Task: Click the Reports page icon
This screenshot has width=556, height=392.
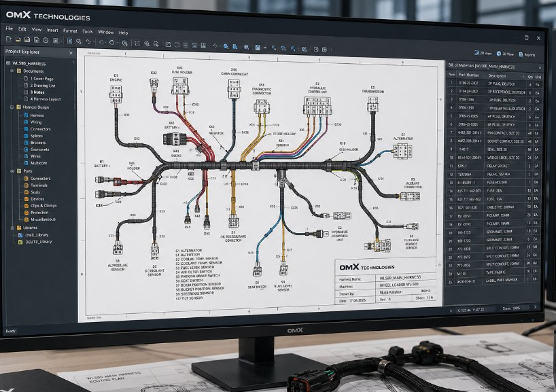Action: click(x=521, y=54)
